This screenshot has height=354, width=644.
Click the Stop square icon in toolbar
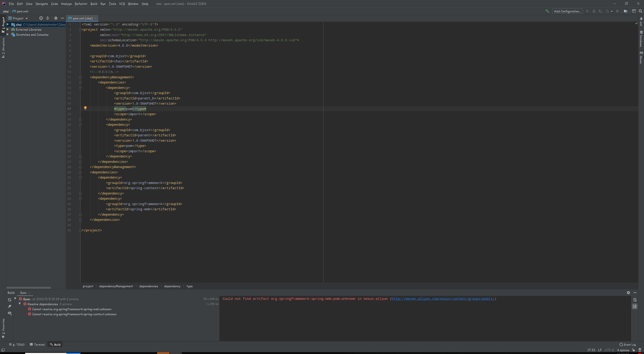[617, 11]
